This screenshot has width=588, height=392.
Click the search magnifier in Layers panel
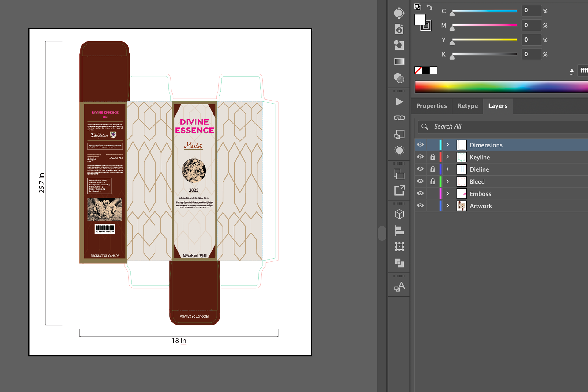click(424, 127)
